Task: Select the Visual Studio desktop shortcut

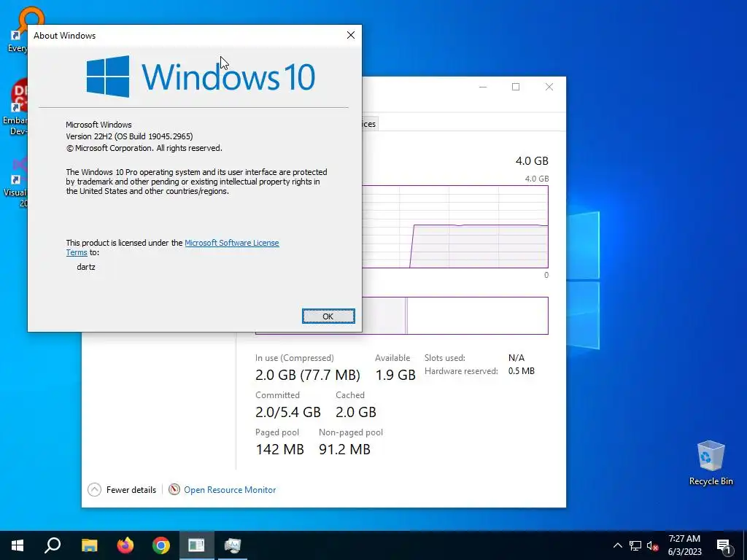Action: point(16,182)
